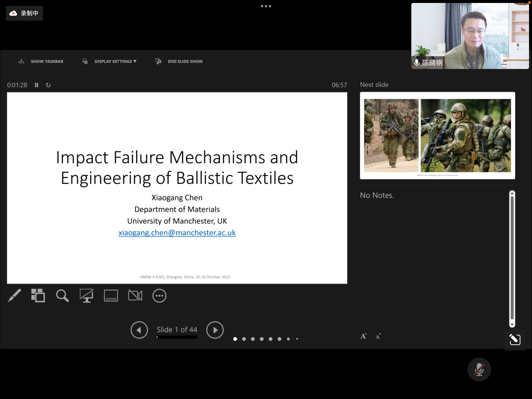Go back with previous slide arrow
Viewport: 532px width, 399px height.
pos(139,330)
